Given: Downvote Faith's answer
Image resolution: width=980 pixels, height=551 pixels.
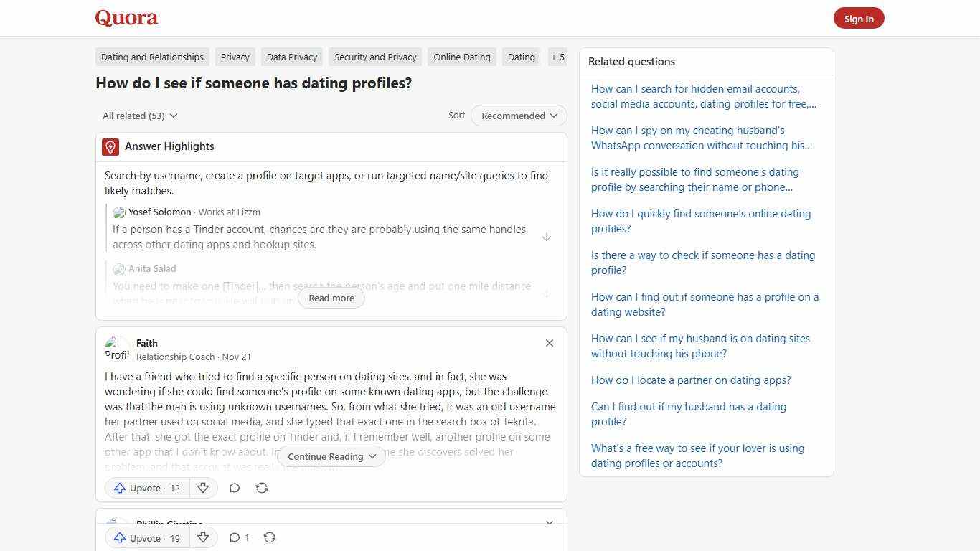Looking at the screenshot, I should pos(203,488).
